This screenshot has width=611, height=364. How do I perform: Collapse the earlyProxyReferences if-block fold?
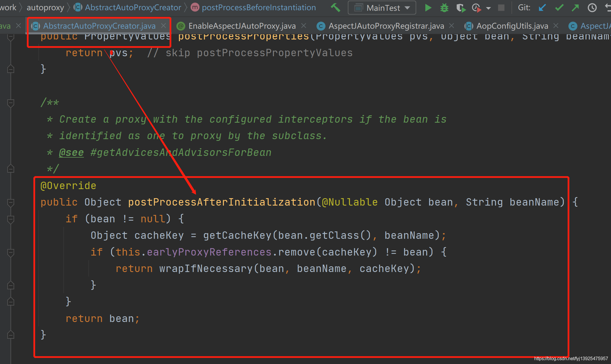(x=11, y=252)
